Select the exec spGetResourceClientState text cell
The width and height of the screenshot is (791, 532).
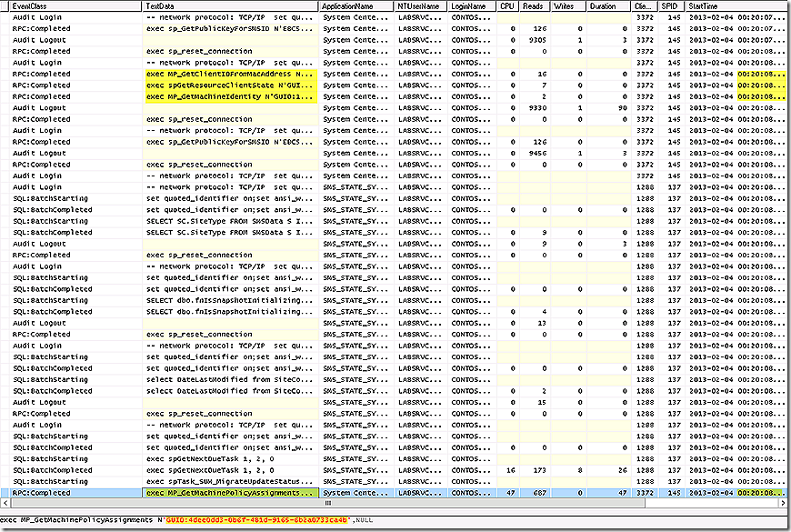click(231, 85)
